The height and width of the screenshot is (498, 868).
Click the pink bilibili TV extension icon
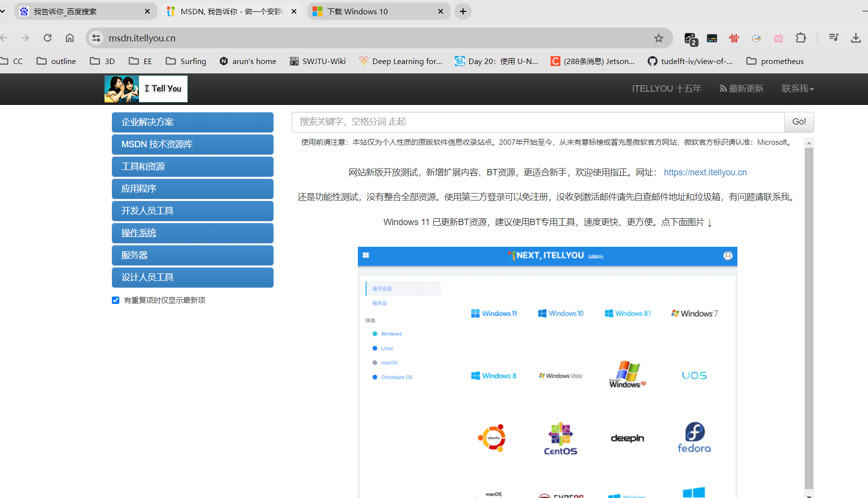pos(779,38)
